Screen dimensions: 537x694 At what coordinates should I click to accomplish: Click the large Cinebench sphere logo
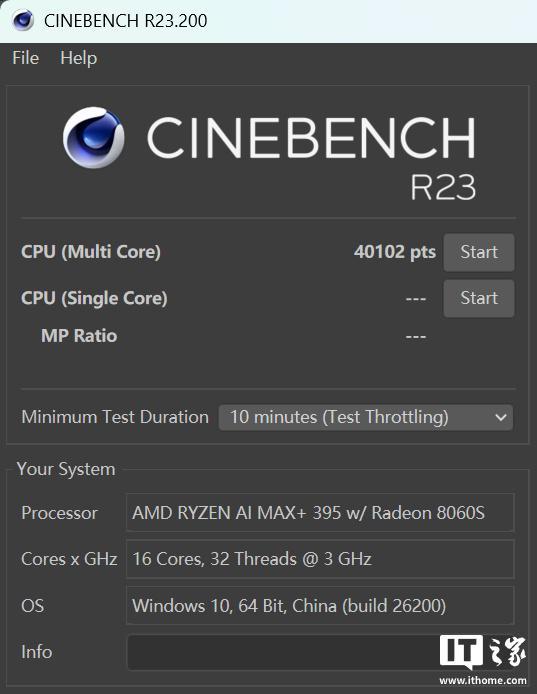pyautogui.click(x=93, y=137)
